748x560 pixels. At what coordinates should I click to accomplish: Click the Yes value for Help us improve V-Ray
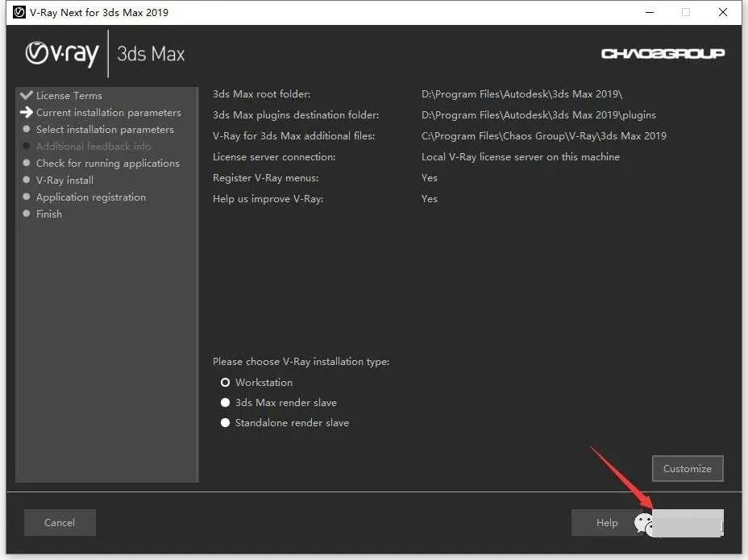click(430, 199)
